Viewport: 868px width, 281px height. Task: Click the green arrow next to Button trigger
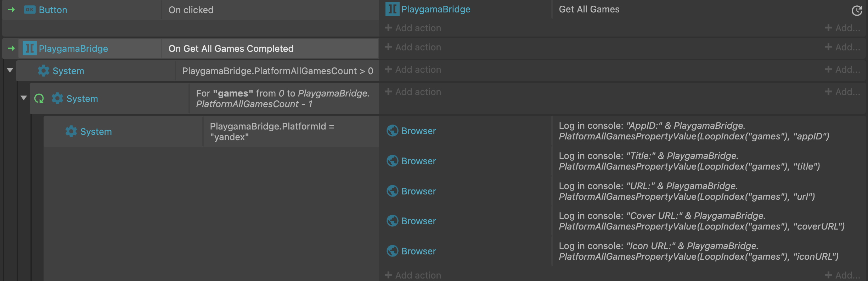[x=11, y=10]
